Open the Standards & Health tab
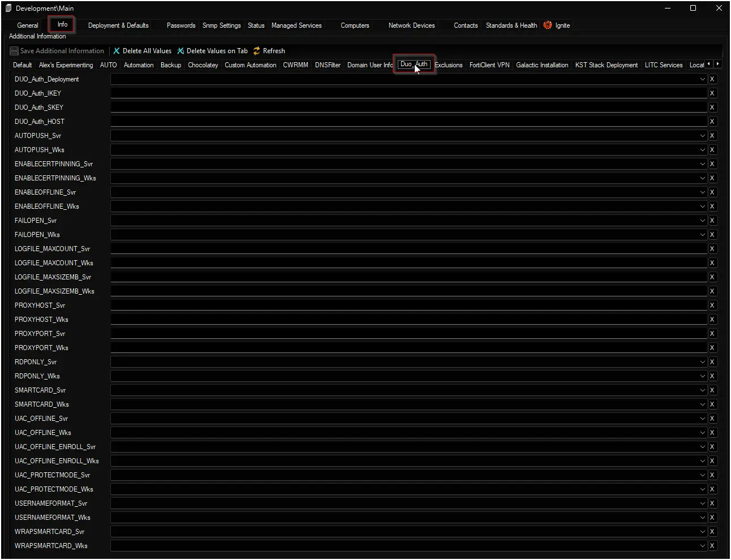The image size is (731, 560). click(511, 25)
